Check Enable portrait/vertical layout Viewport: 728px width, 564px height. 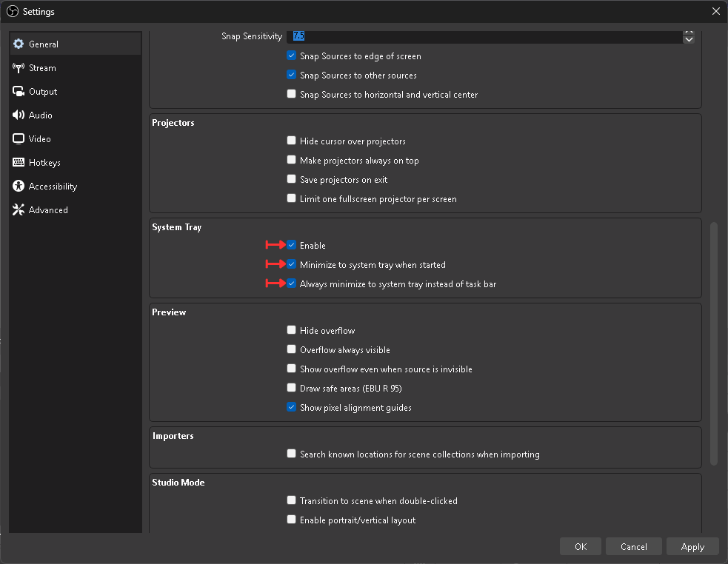[292, 520]
